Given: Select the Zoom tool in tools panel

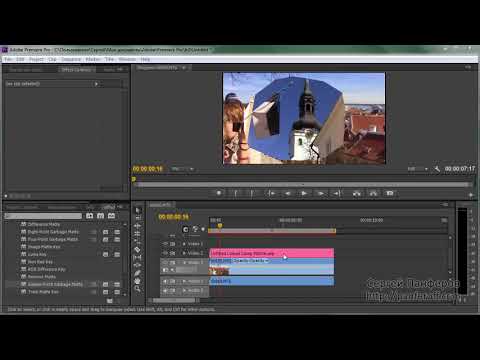Looking at the screenshot, I should click(x=138, y=289).
